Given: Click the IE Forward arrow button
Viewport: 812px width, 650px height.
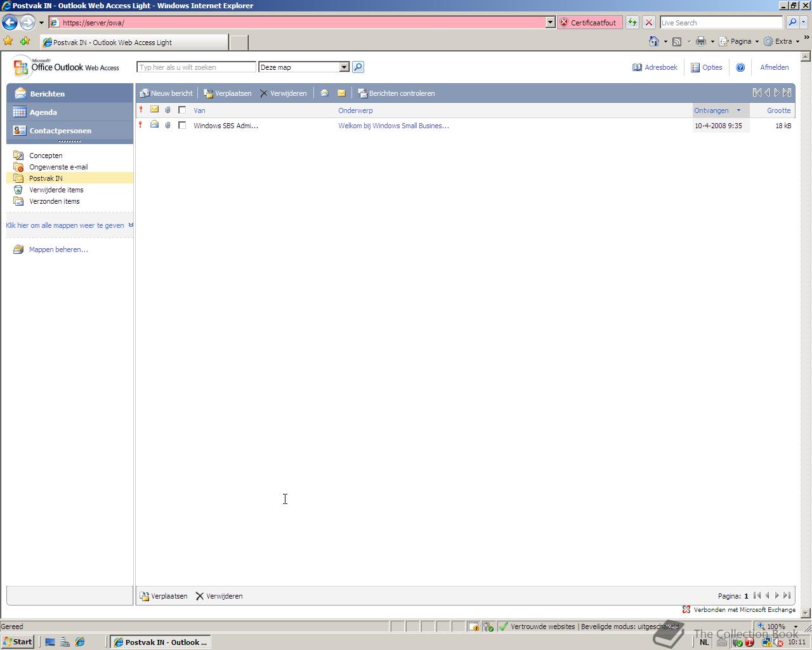Looking at the screenshot, I should 27,22.
